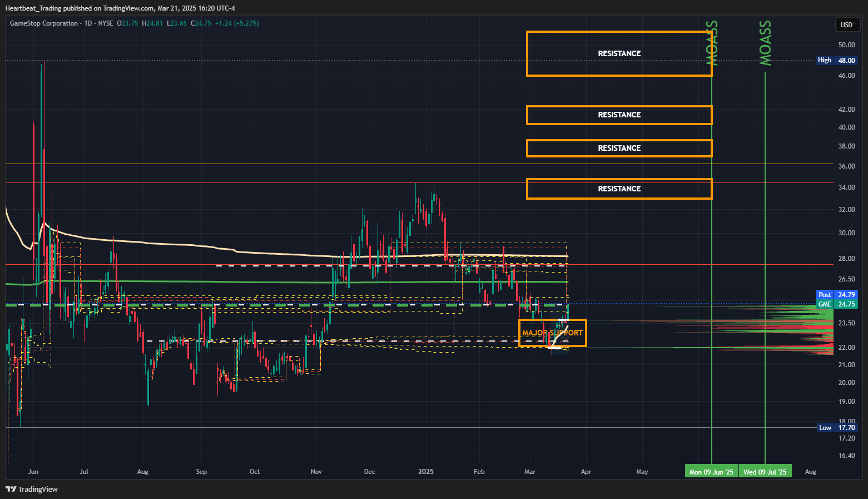Click the 30.00 price axis label
This screenshot has width=868, height=499.
click(x=846, y=233)
